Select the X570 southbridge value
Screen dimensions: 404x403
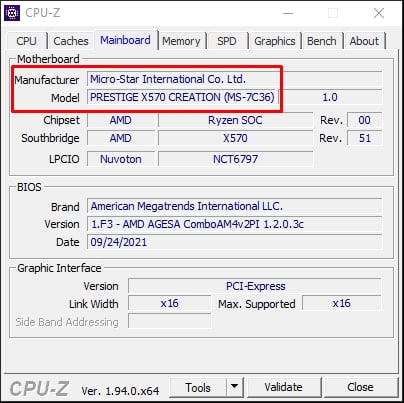point(235,138)
